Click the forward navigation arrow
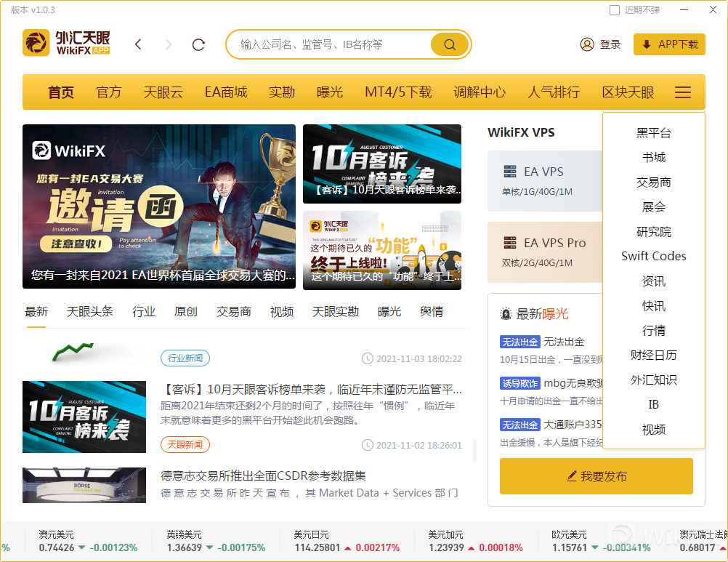This screenshot has height=562, width=728. click(169, 45)
